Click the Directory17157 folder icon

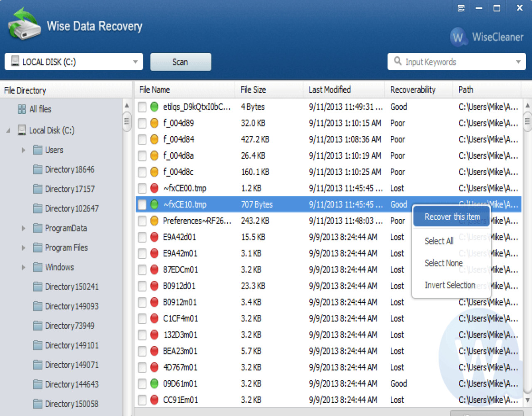click(x=38, y=189)
